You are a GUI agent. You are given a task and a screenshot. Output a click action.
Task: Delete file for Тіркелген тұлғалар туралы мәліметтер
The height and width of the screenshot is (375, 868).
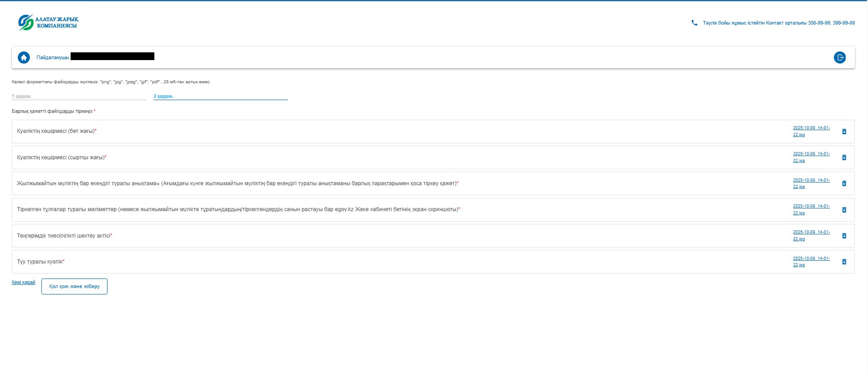[x=844, y=210]
